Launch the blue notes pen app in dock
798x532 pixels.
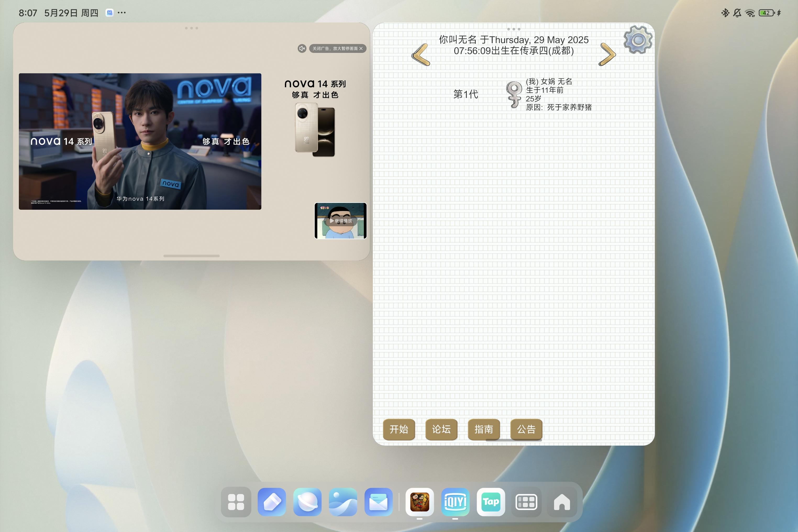(272, 502)
